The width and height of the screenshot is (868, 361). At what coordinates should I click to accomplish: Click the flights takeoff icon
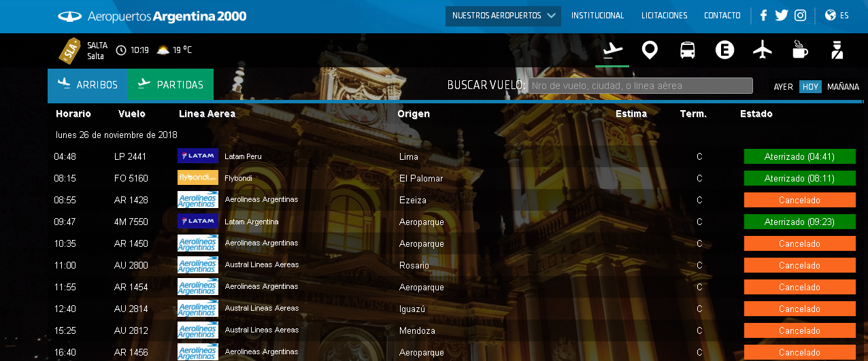pyautogui.click(x=612, y=50)
